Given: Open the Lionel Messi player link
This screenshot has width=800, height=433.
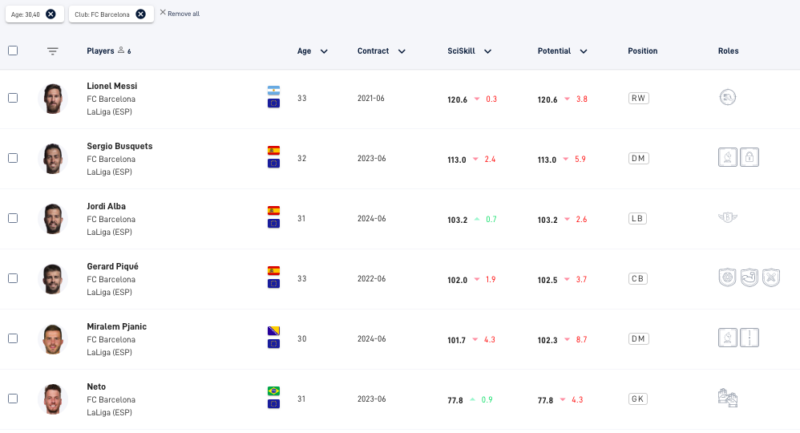Looking at the screenshot, I should click(112, 86).
